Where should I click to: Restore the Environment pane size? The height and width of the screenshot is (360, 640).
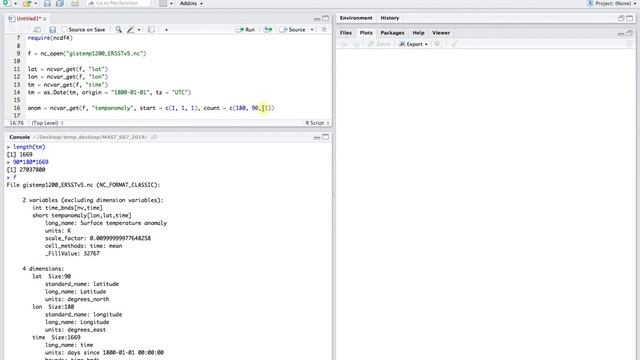point(621,18)
